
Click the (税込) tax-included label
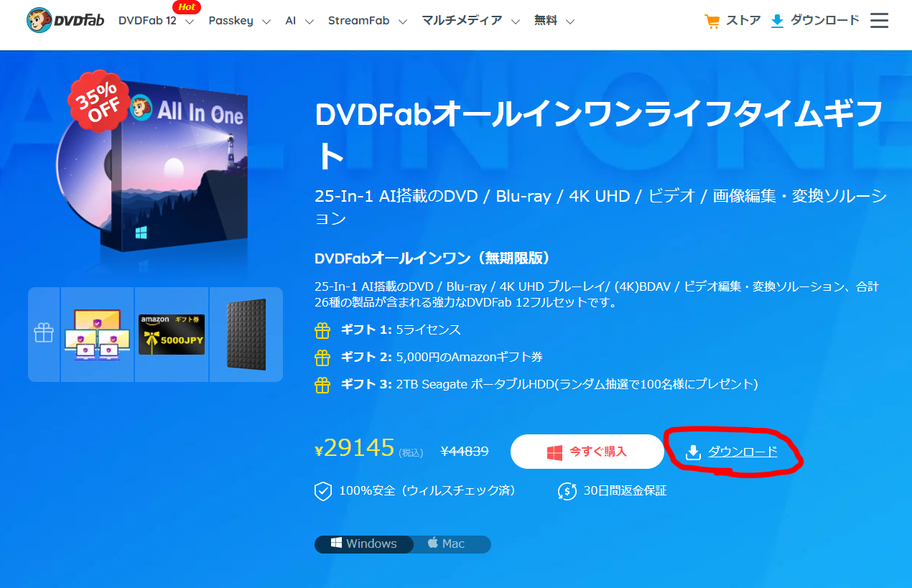point(411,453)
